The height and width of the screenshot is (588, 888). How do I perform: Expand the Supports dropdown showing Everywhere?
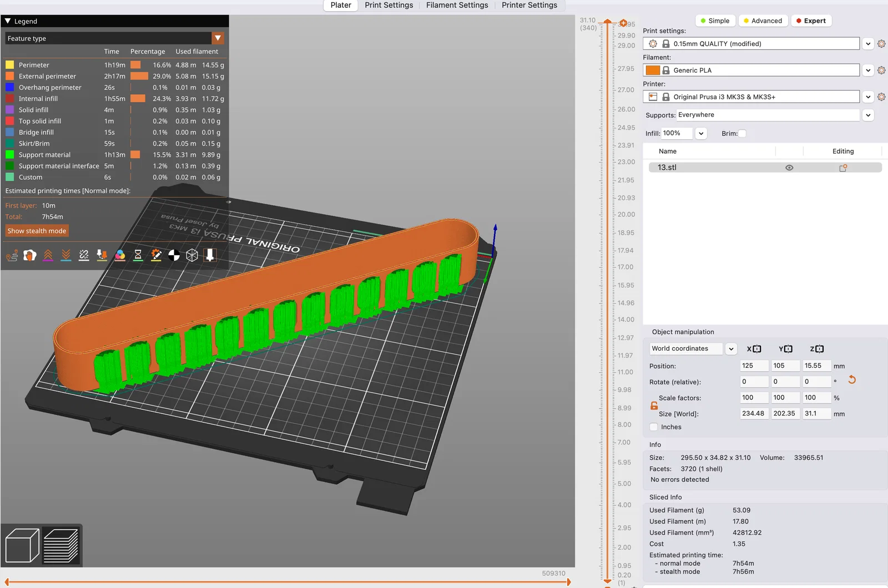tap(868, 115)
